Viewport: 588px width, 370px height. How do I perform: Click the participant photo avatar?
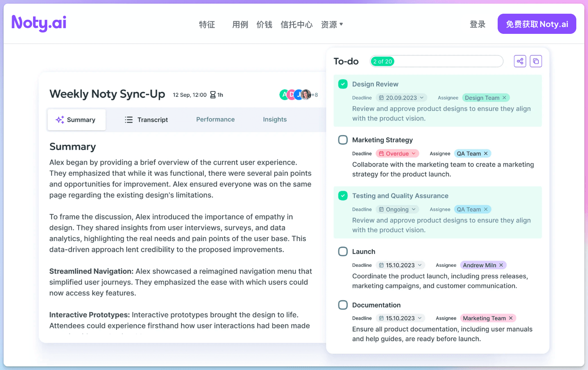pyautogui.click(x=306, y=95)
